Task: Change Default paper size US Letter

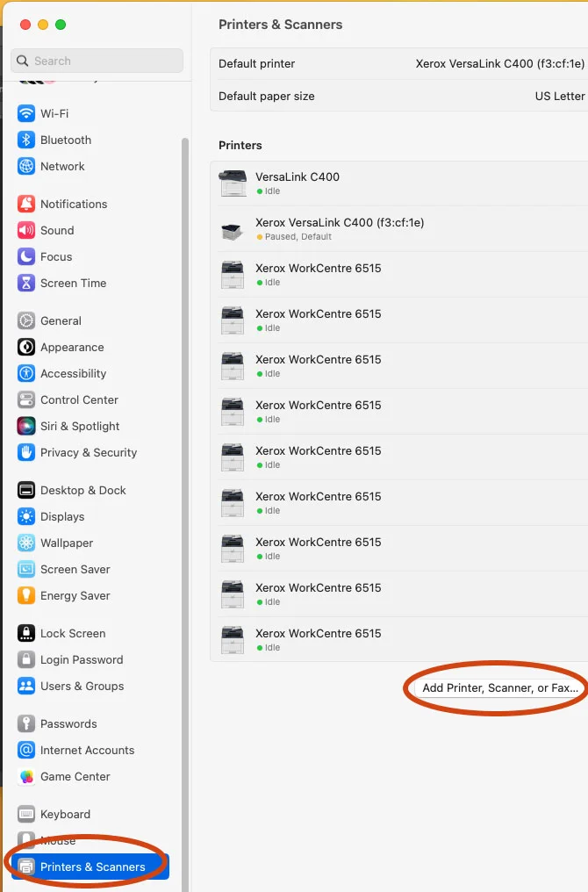Action: (560, 97)
